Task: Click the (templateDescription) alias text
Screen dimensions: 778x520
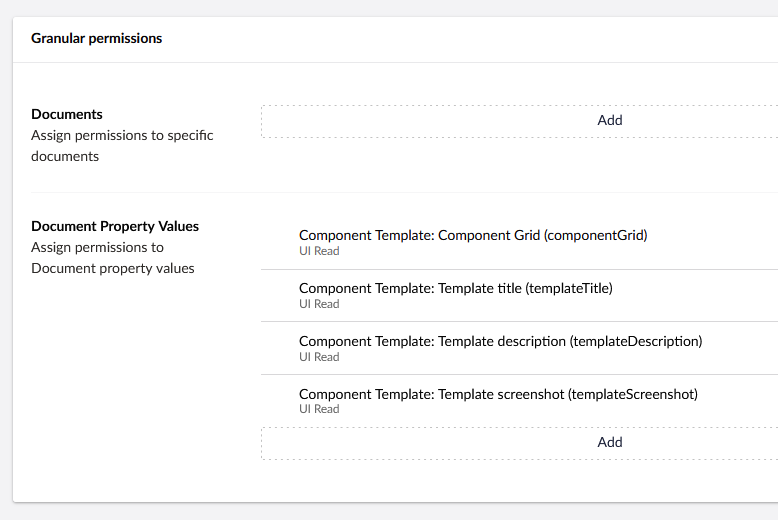Action: (x=636, y=341)
